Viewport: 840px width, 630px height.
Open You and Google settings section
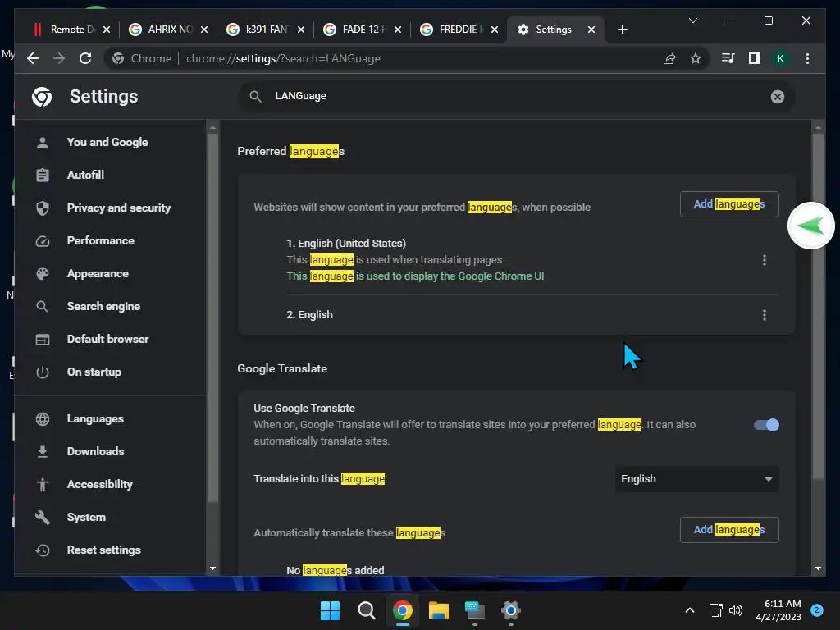pos(107,142)
